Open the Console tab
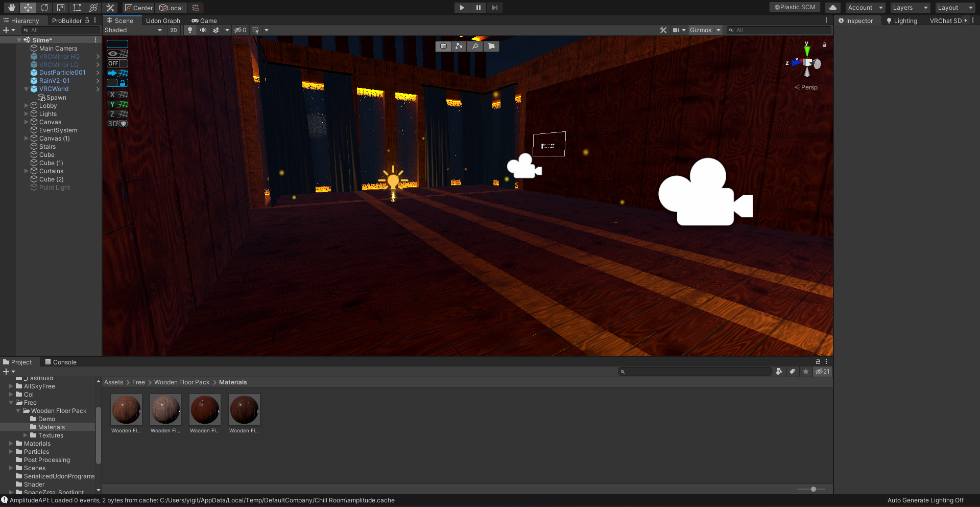Image resolution: width=980 pixels, height=507 pixels. click(x=61, y=362)
